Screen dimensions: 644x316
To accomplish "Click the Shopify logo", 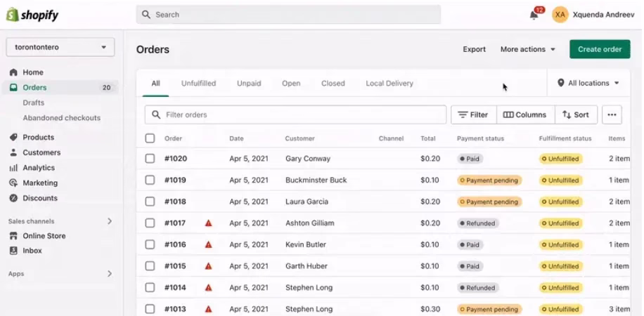I will pos(32,15).
